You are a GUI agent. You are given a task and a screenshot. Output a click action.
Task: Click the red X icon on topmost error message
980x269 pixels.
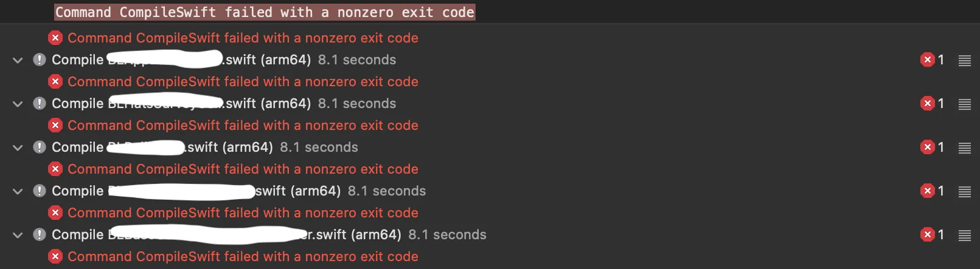(x=55, y=38)
